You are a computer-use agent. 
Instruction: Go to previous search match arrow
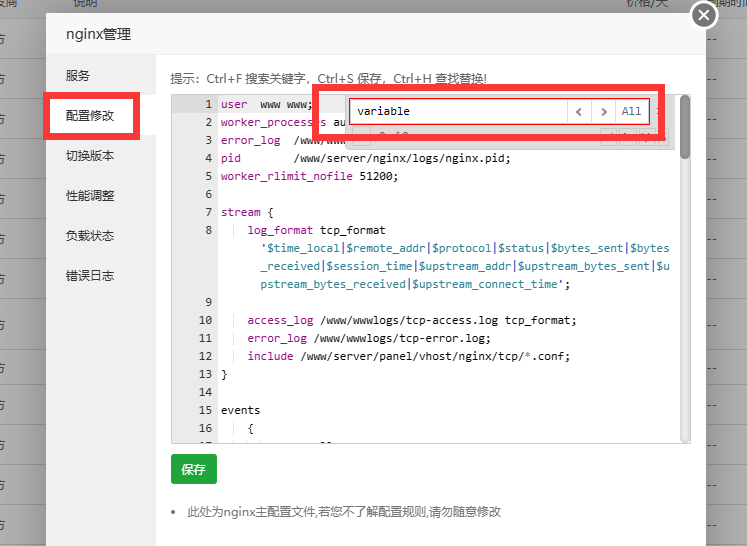click(x=579, y=111)
